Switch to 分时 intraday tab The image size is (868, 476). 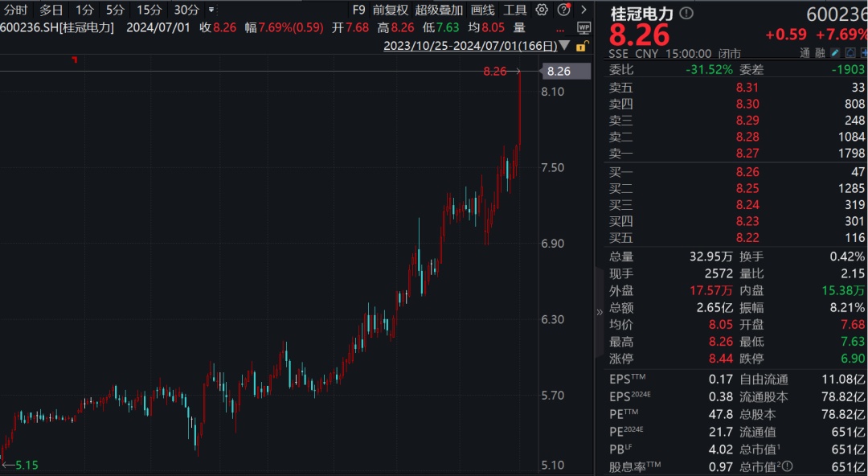[14, 10]
